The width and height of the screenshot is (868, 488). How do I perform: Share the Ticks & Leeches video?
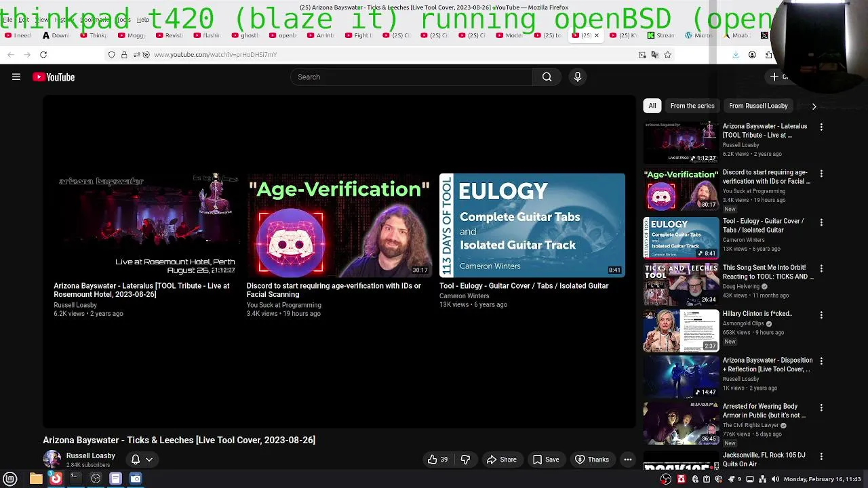coord(502,460)
